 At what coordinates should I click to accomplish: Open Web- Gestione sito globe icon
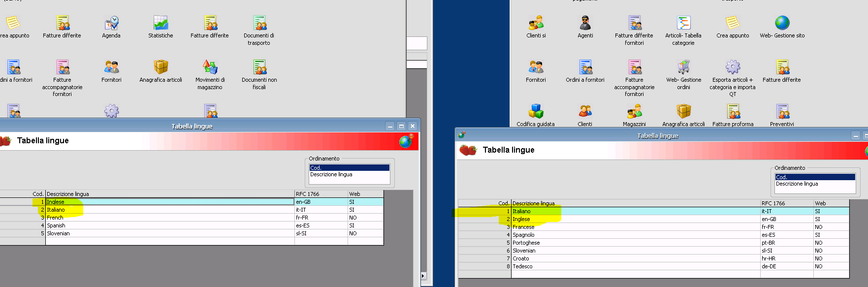click(782, 24)
